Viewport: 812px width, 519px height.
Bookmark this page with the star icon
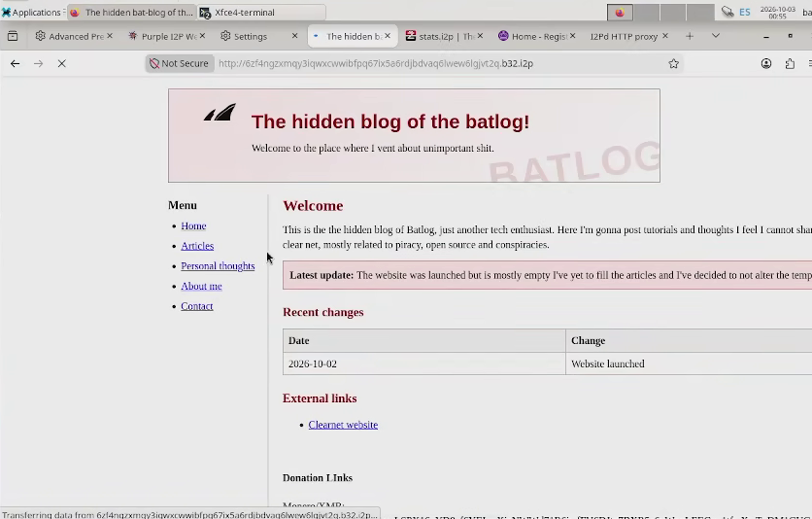pyautogui.click(x=673, y=63)
